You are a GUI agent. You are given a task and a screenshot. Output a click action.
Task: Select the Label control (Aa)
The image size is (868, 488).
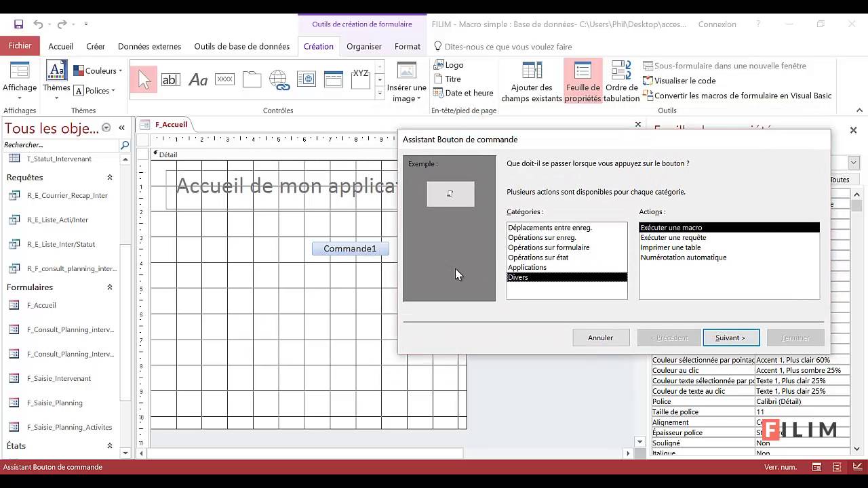click(x=197, y=79)
